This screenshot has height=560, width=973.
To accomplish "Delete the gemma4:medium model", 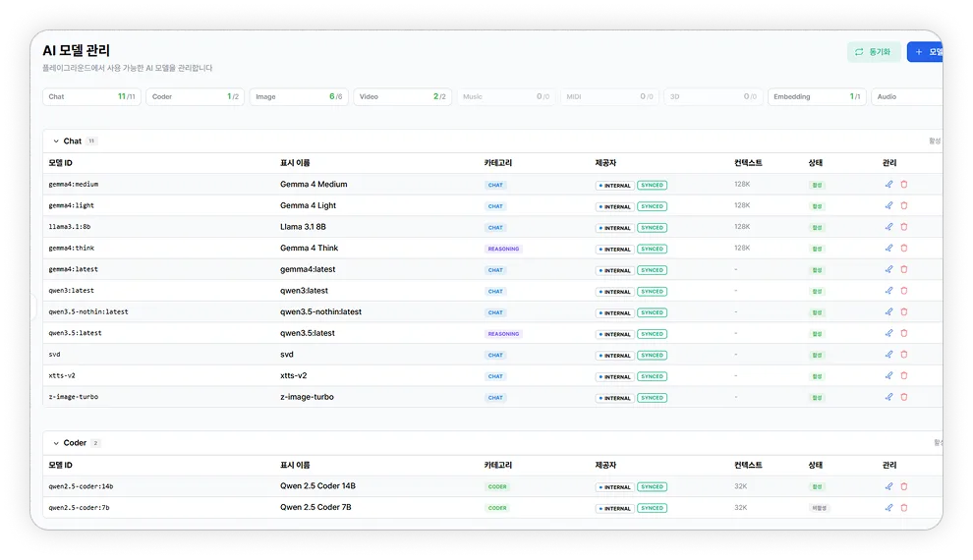I will point(904,184).
